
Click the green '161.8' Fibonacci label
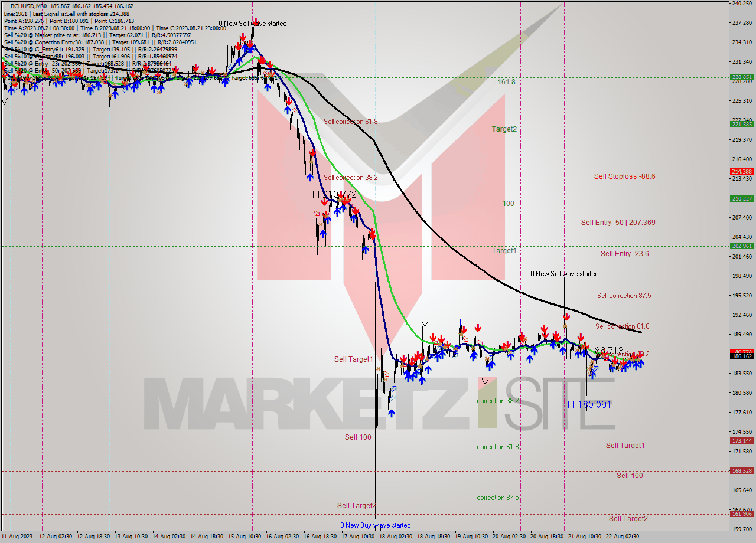pos(506,82)
